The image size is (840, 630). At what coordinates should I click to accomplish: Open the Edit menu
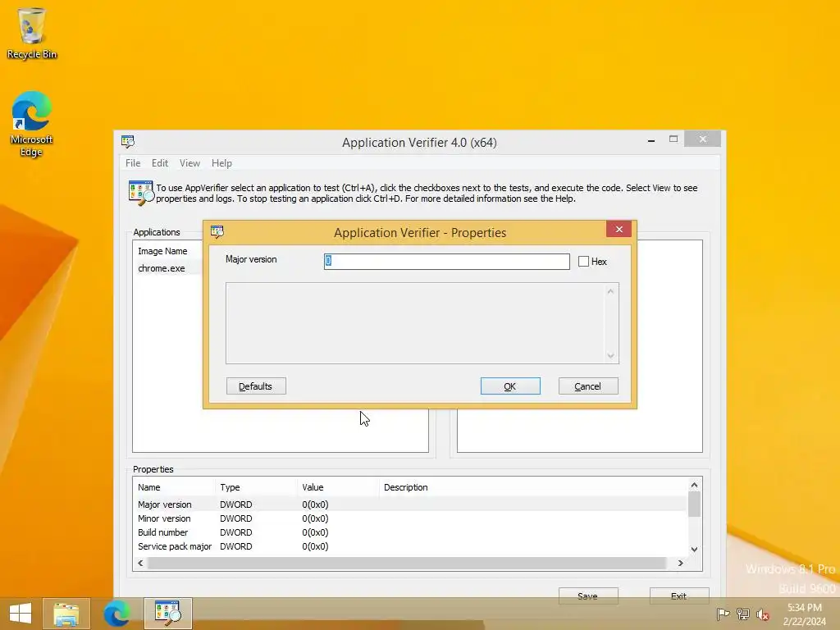[160, 163]
